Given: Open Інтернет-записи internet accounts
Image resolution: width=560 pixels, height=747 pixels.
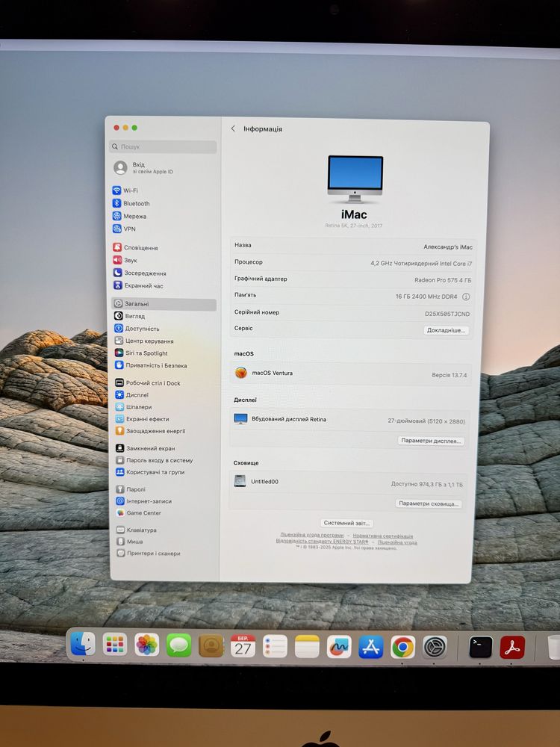Looking at the screenshot, I should coord(144,501).
